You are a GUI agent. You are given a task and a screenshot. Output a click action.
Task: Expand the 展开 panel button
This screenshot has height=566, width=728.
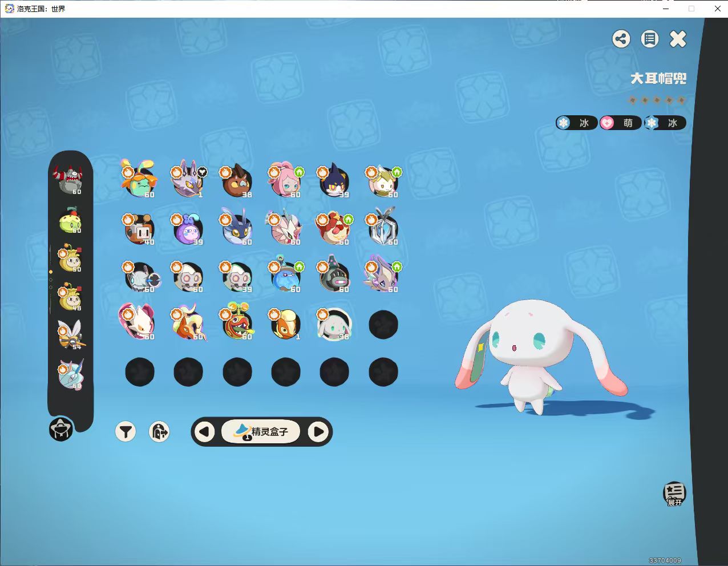tap(674, 494)
